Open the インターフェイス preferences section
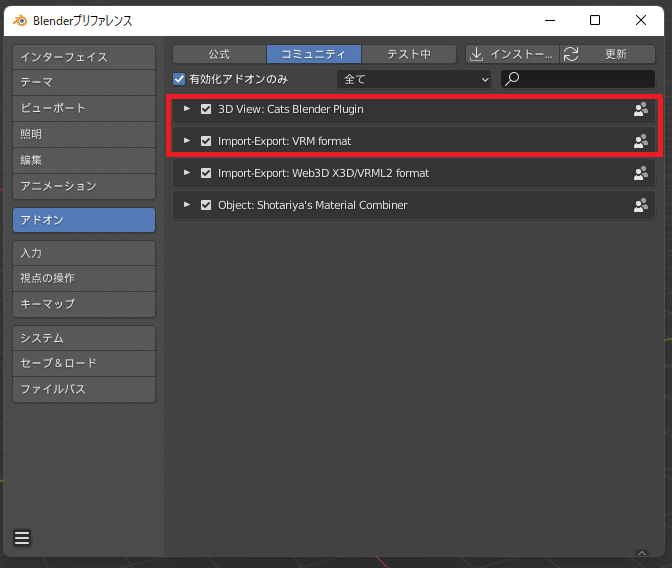Image resolution: width=672 pixels, height=568 pixels. (84, 57)
